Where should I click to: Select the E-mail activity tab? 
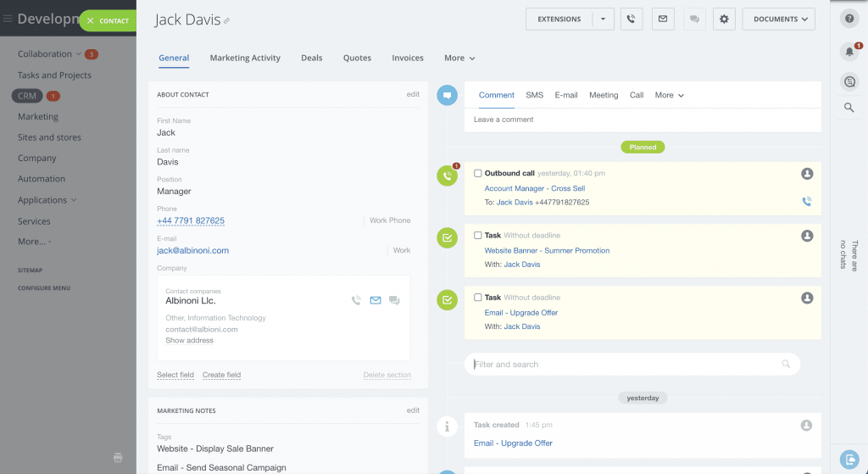pos(566,95)
